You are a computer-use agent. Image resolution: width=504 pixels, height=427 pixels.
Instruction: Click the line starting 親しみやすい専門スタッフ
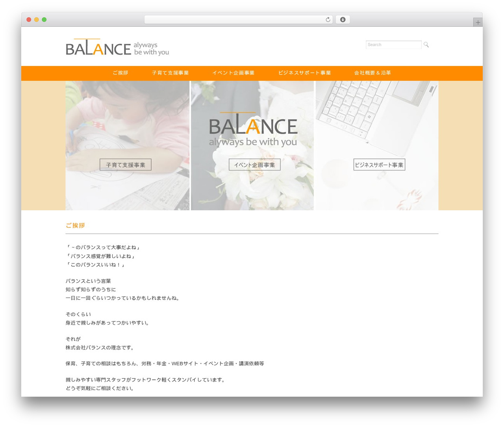pyautogui.click(x=146, y=380)
